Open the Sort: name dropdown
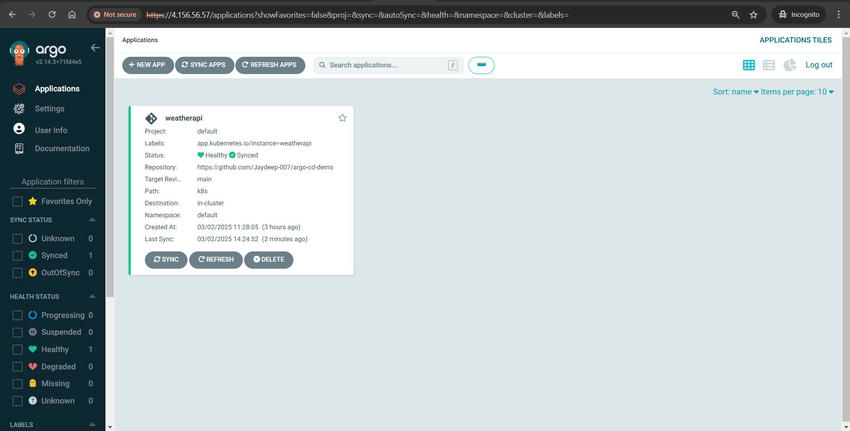Image resolution: width=850 pixels, height=431 pixels. [x=736, y=92]
